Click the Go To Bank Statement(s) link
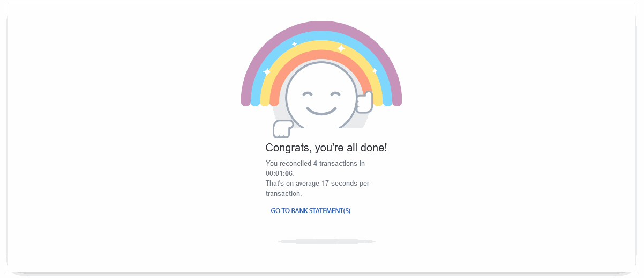This screenshot has width=644, height=278. [310, 211]
